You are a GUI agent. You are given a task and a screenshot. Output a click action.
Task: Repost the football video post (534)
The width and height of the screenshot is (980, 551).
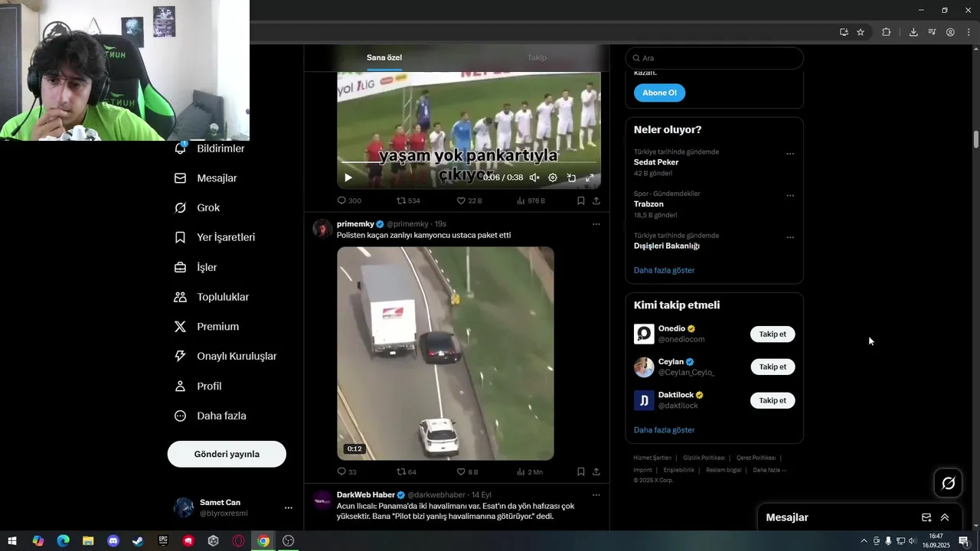coord(408,201)
